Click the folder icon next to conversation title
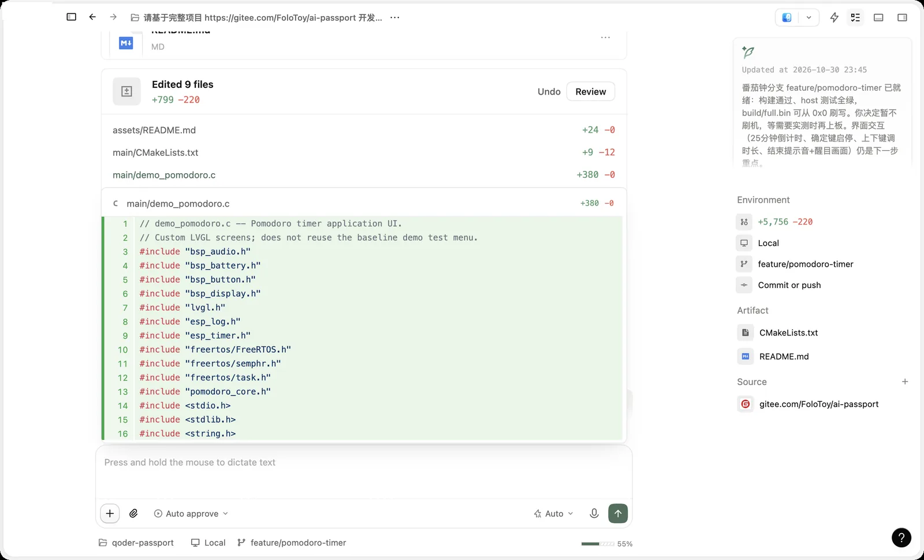924x560 pixels. coord(135,17)
